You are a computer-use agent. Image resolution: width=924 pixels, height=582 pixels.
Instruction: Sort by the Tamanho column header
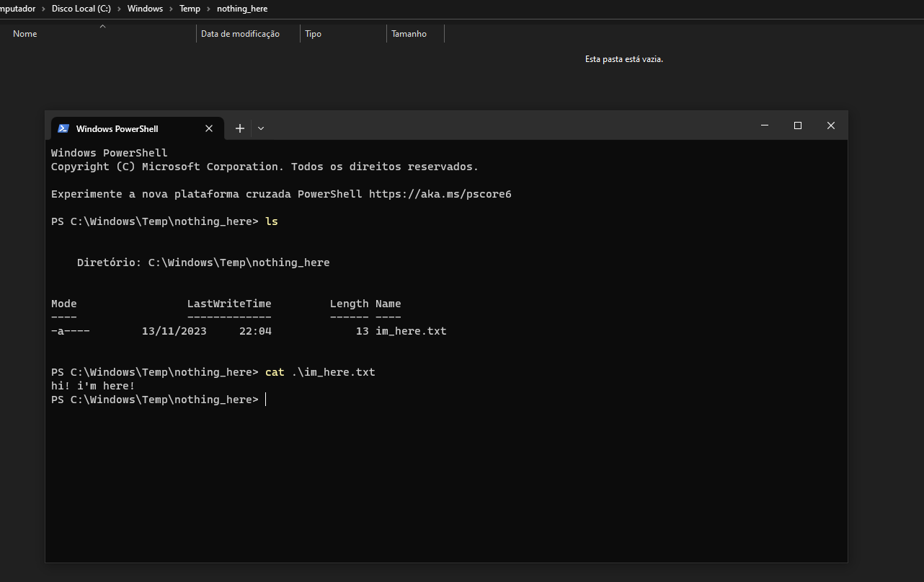coord(409,34)
